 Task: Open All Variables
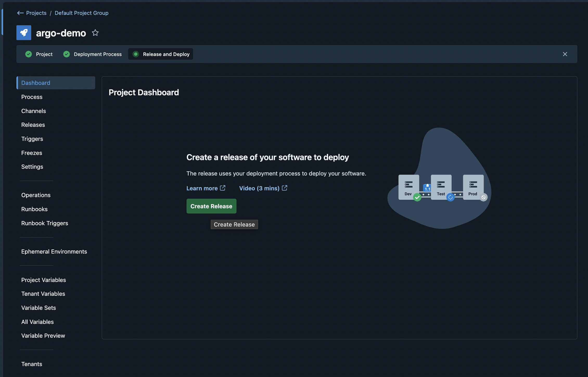[37, 322]
